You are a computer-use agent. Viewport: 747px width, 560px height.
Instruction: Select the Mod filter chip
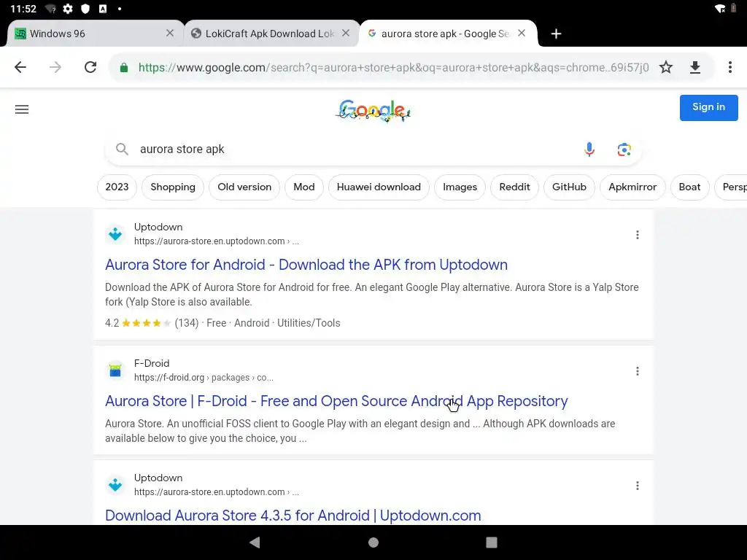(304, 187)
